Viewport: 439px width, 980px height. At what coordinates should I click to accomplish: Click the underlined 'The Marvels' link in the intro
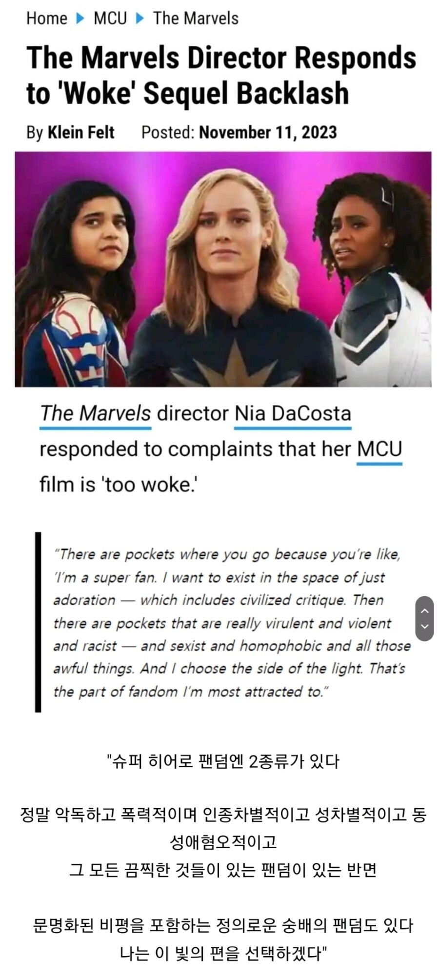(x=95, y=414)
